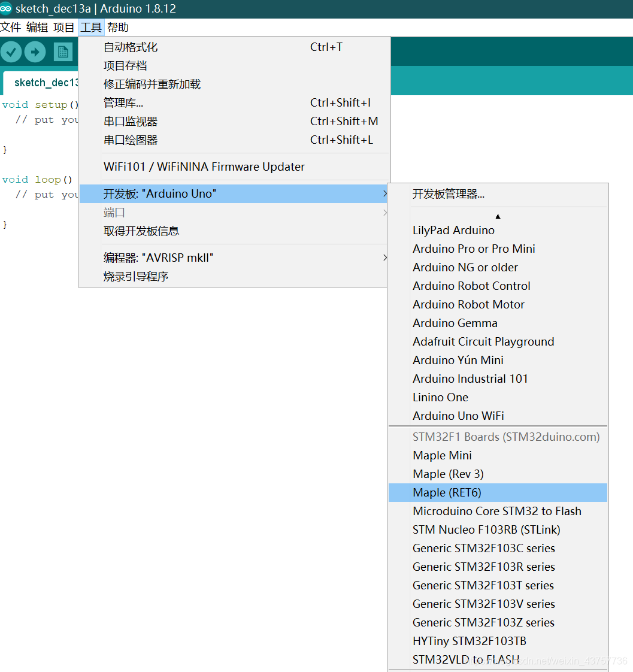
Task: Select the LilyPad Arduino board
Action: click(453, 230)
